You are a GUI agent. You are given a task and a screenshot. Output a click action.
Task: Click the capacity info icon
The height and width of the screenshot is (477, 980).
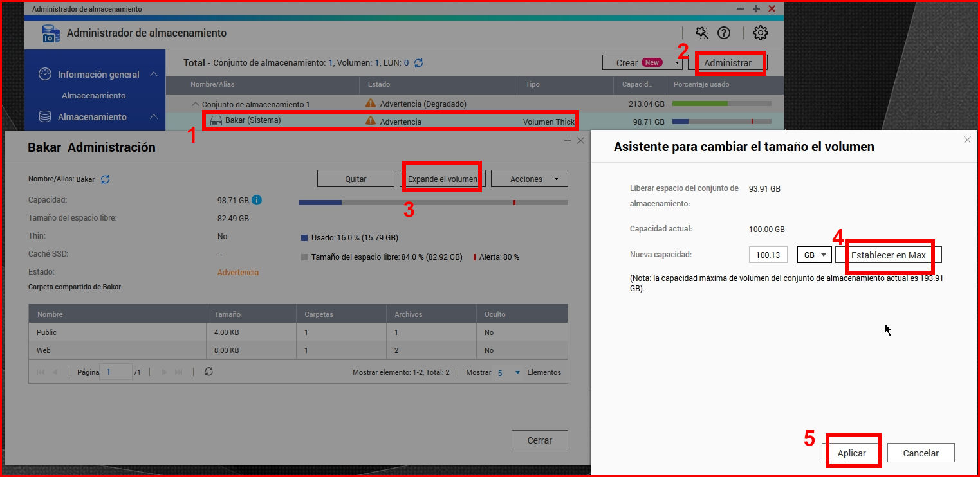point(257,200)
